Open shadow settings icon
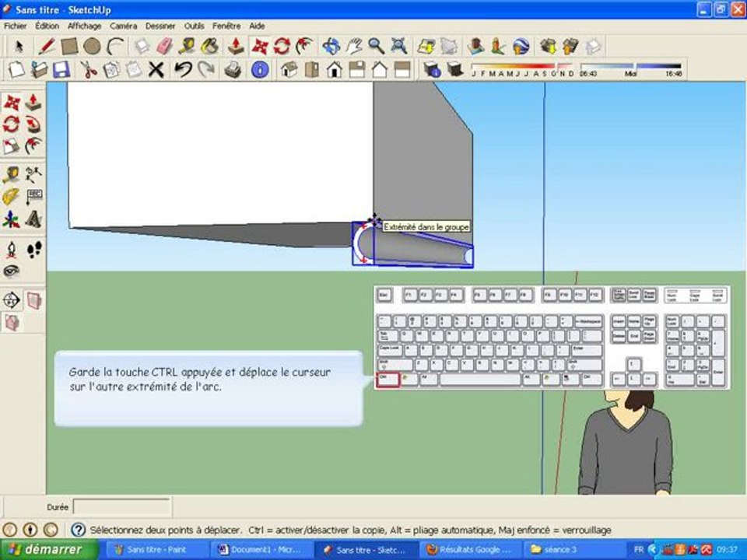This screenshot has width=747, height=560. [433, 69]
